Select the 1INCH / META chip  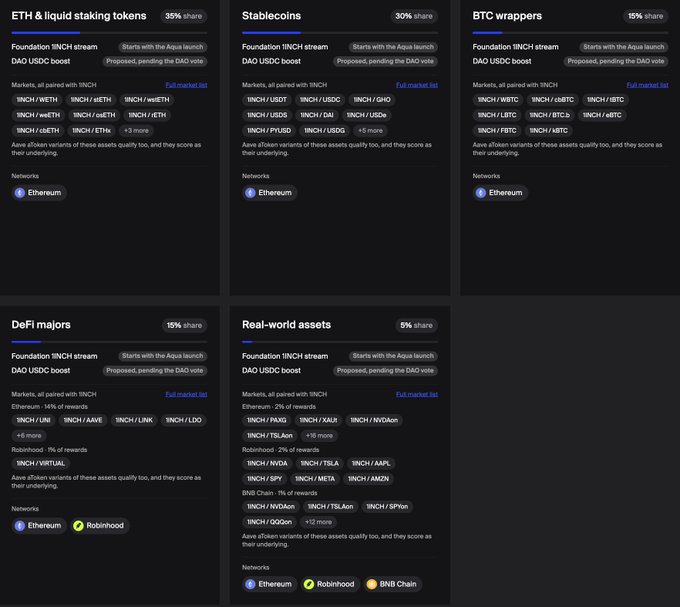(315, 479)
